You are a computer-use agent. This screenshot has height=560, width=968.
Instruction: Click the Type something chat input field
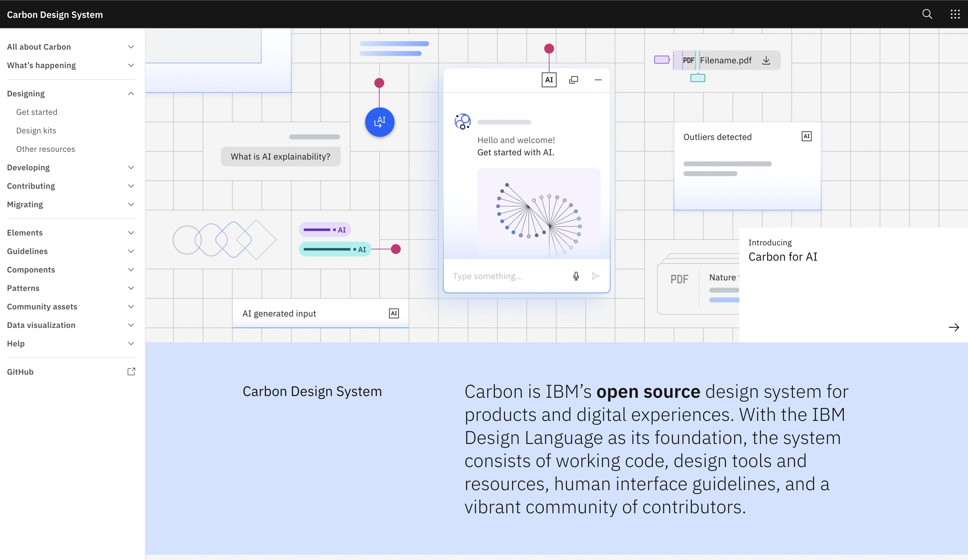tap(507, 276)
